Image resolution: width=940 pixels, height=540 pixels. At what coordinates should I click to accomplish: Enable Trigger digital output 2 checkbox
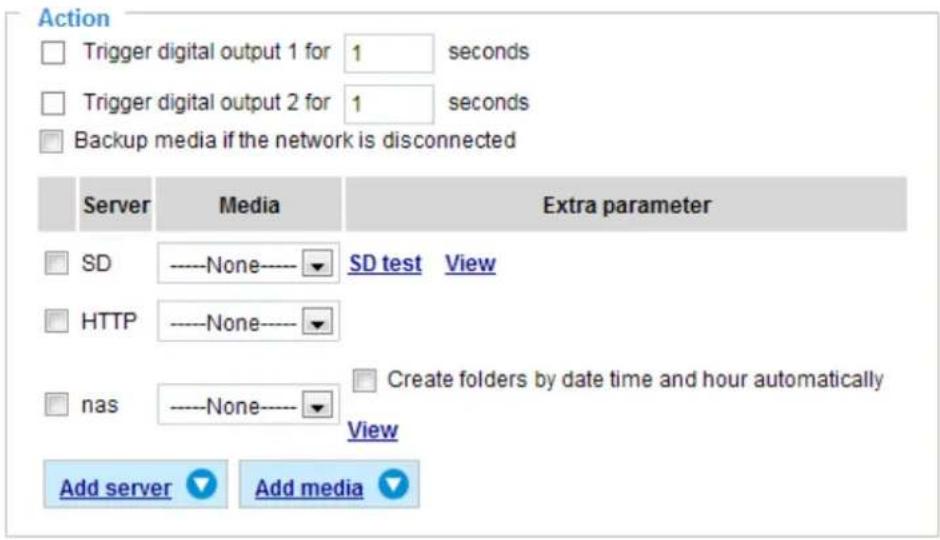(53, 103)
